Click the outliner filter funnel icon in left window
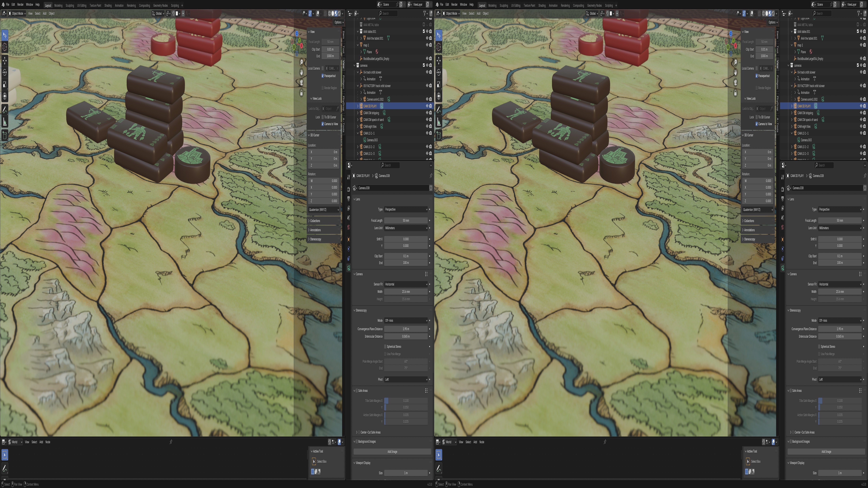The width and height of the screenshot is (868, 488). [x=425, y=13]
